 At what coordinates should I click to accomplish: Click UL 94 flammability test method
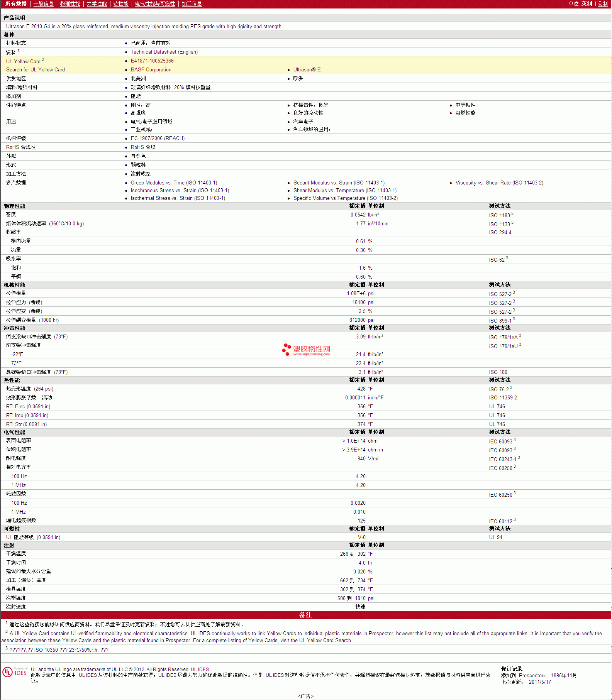tap(495, 538)
